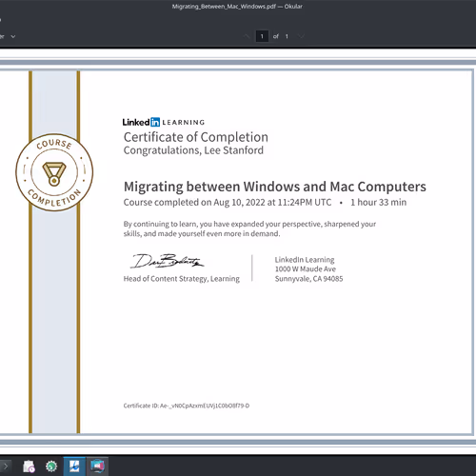476x476 pixels.
Task: Click the '1000 W Maude Ave' address line
Action: [306, 269]
